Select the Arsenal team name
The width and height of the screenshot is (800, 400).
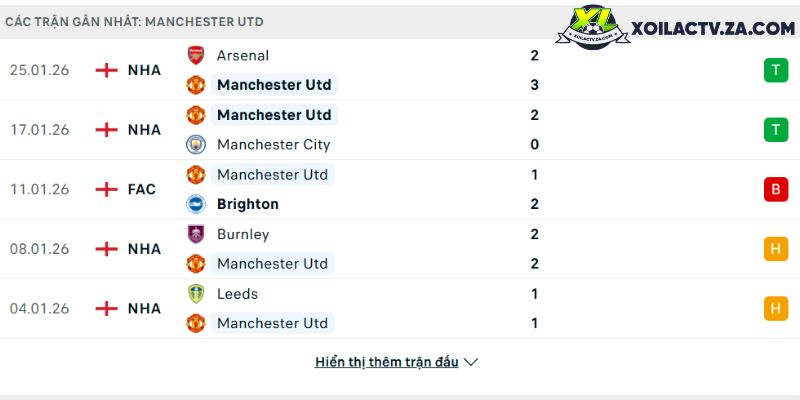point(243,56)
